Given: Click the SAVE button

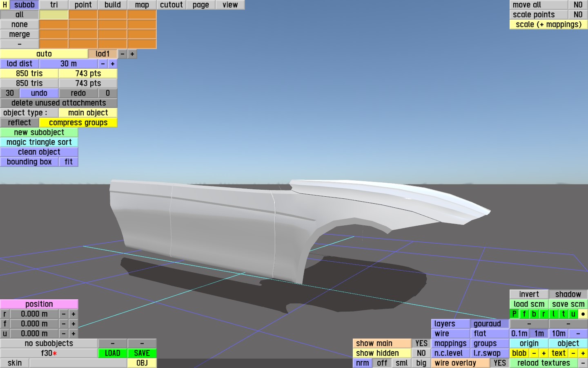Looking at the screenshot, I should pyautogui.click(x=142, y=353).
